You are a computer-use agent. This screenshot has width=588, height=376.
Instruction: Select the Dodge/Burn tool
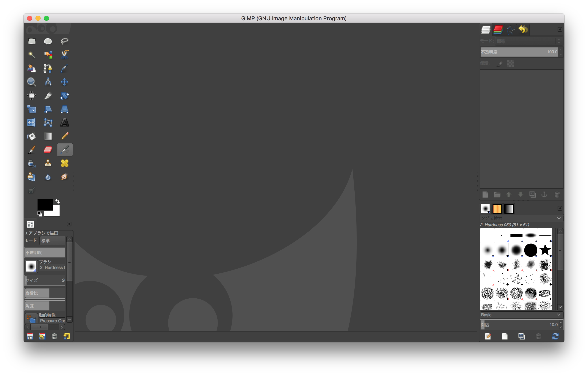tap(31, 191)
